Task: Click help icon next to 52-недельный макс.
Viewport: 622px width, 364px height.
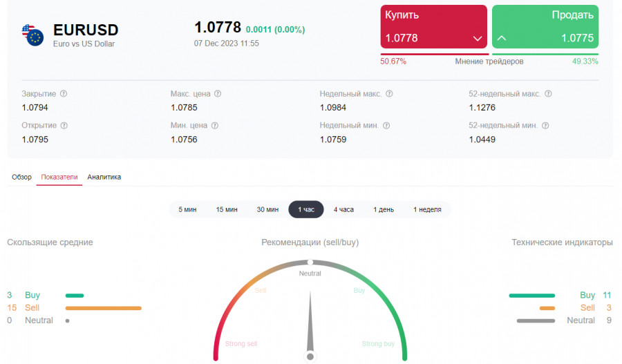Action: (x=548, y=93)
